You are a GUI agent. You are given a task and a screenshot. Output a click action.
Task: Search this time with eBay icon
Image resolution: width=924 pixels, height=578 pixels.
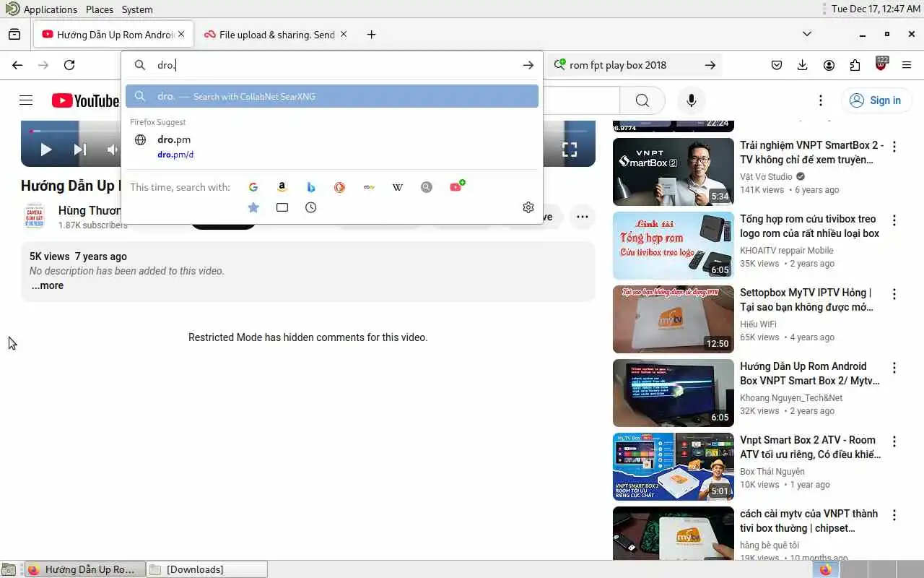(369, 187)
